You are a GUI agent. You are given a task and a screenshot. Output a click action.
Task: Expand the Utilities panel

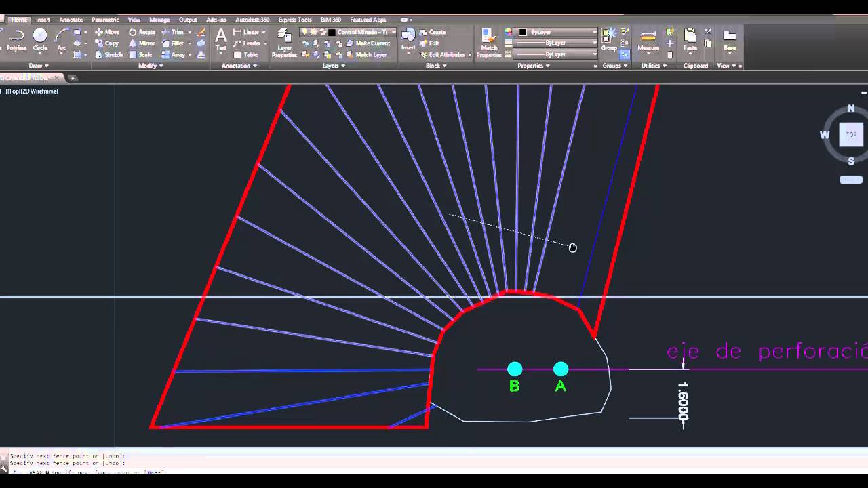click(x=654, y=66)
